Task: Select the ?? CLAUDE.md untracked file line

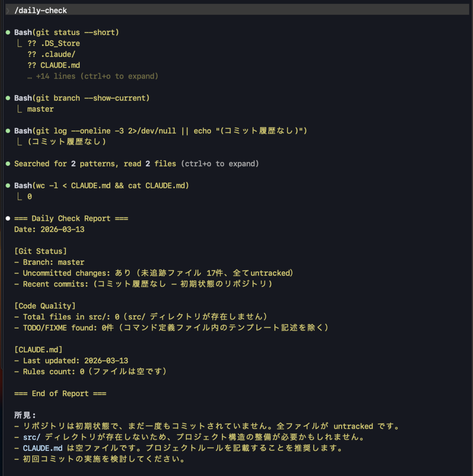Action: click(53, 65)
